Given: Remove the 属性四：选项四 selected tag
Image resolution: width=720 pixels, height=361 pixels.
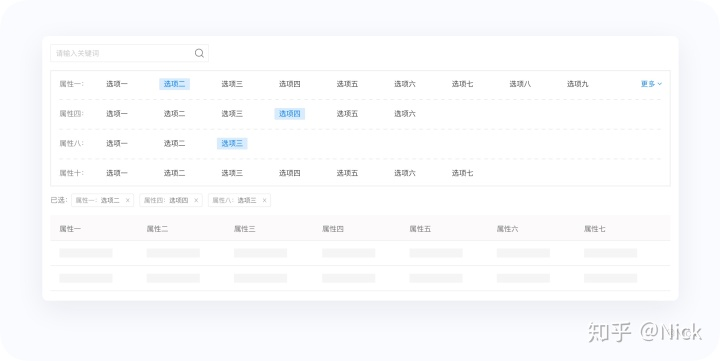Looking at the screenshot, I should pyautogui.click(x=196, y=200).
